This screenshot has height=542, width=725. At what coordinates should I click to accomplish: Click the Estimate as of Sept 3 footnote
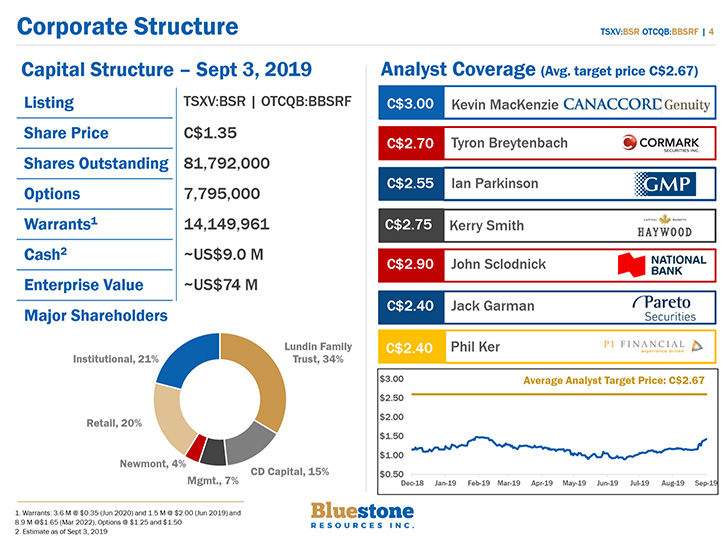(61, 532)
